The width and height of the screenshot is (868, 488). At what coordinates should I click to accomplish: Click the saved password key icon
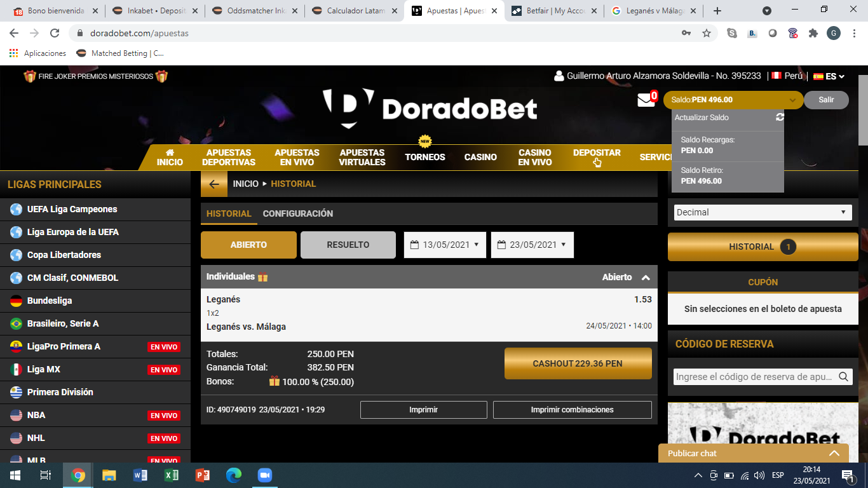686,33
